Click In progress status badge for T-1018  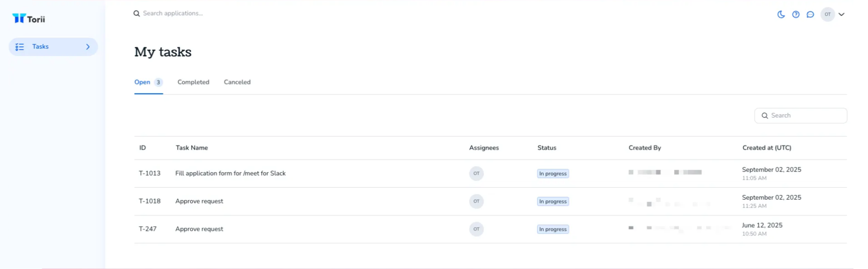(x=553, y=202)
